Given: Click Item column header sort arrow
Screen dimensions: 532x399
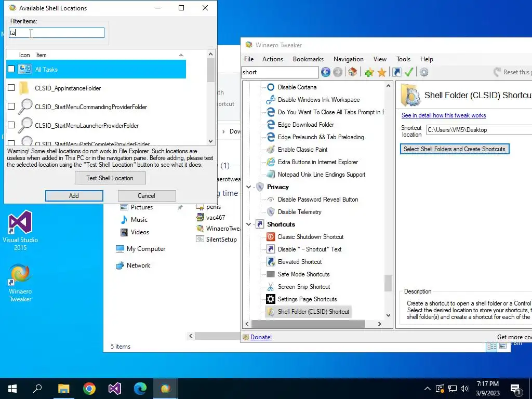Looking at the screenshot, I should [181, 55].
